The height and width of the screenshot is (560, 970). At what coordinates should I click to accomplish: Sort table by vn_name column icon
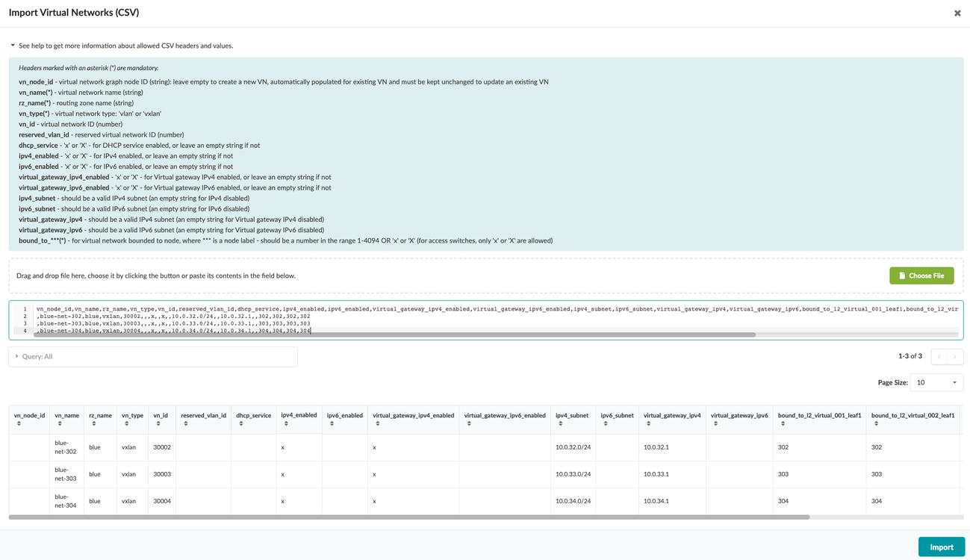click(60, 424)
